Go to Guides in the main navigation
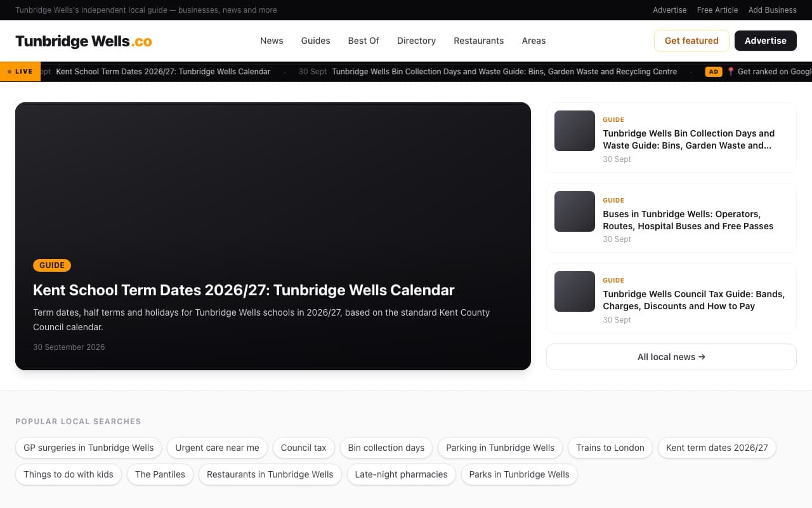Screen dimensions: 812x508 (x=315, y=41)
